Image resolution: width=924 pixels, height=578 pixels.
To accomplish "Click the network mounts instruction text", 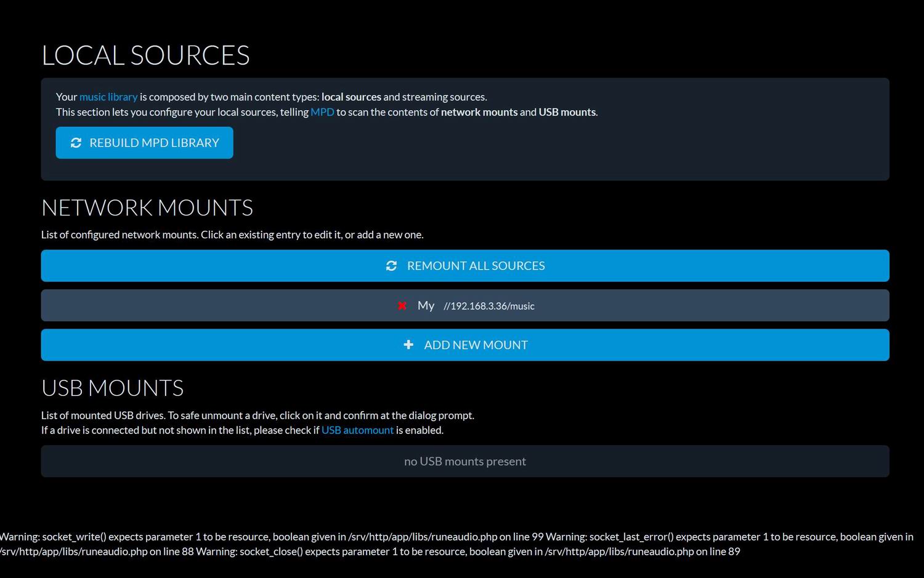I will 232,235.
